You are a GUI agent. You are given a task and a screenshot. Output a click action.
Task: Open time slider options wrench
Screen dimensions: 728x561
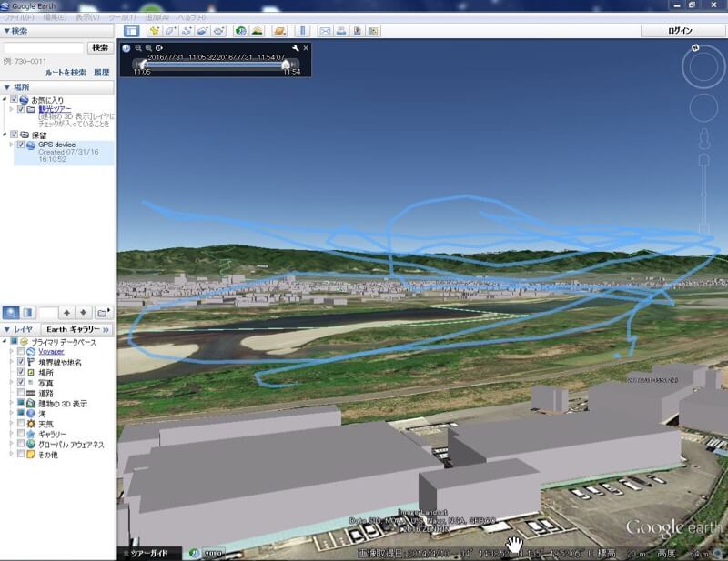[295, 48]
